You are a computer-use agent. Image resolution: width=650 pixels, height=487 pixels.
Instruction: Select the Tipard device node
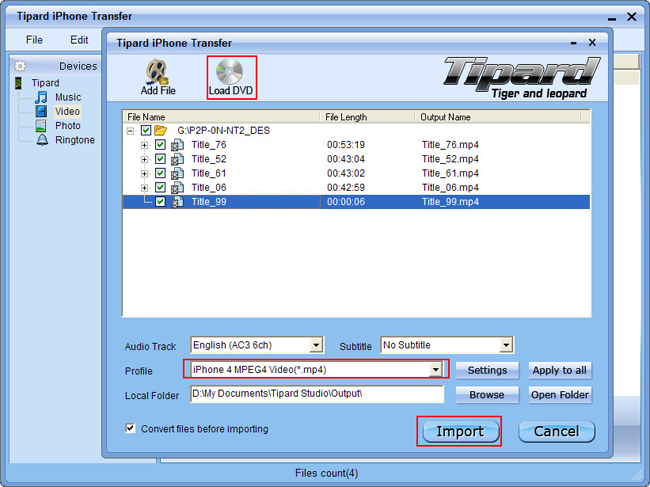click(45, 83)
